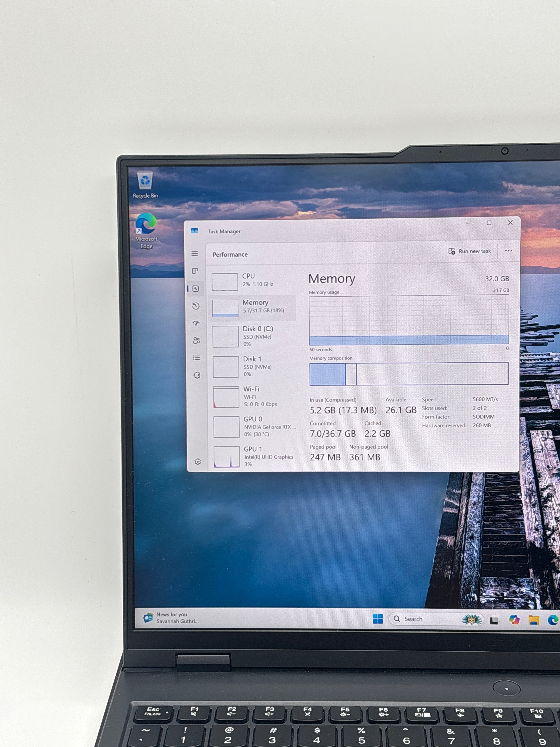Open the Users sidebar icon
Viewport: 560px width, 747px height.
coord(196,340)
